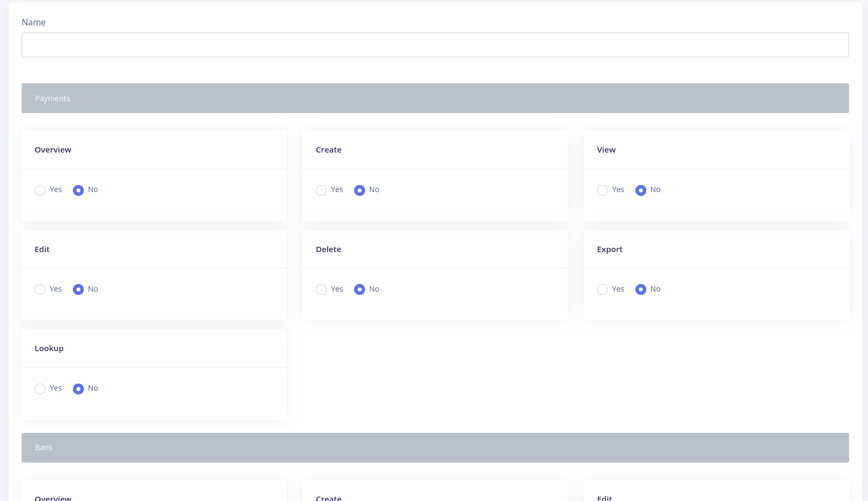Choose No for Payments Export permission
868x501 pixels.
(641, 289)
